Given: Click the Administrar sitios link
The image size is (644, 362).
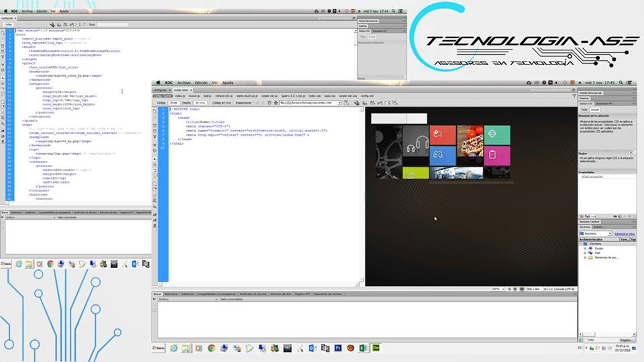Looking at the screenshot, I should pos(625,234).
